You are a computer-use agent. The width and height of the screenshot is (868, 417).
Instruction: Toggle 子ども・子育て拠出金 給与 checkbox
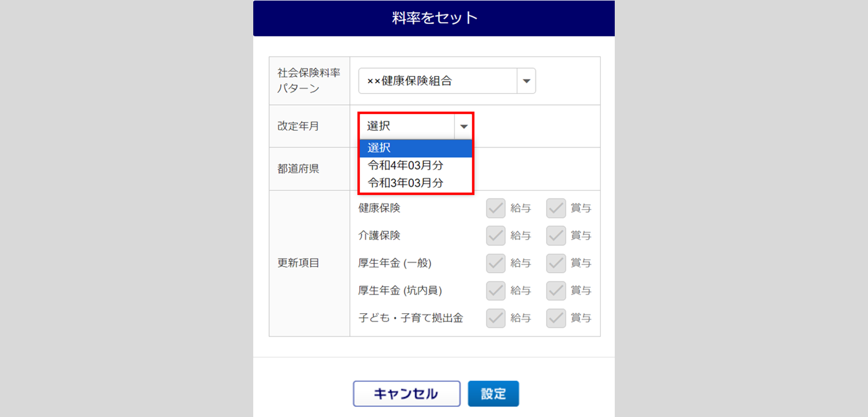(496, 318)
